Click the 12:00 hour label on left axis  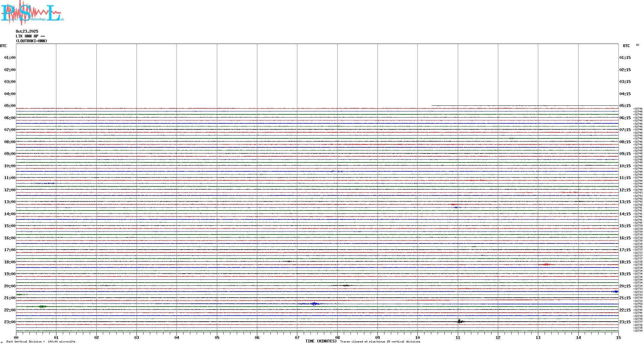click(x=10, y=190)
